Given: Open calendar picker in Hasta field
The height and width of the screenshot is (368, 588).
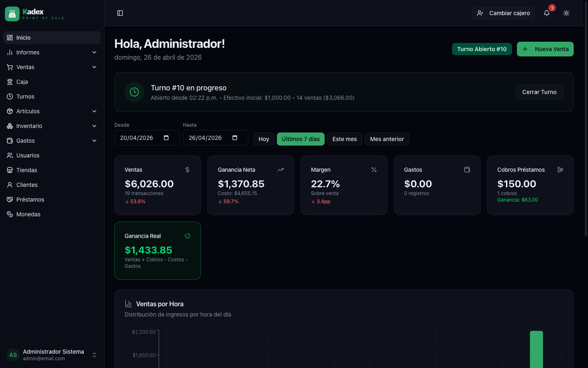Looking at the screenshot, I should coord(235,138).
